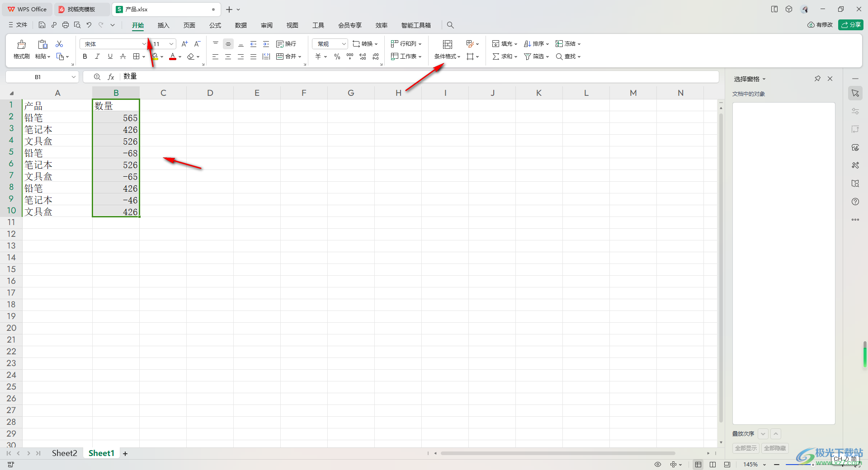This screenshot has width=868, height=470.
Task: Open the Rows and Columns (行和列) menu
Action: click(406, 44)
